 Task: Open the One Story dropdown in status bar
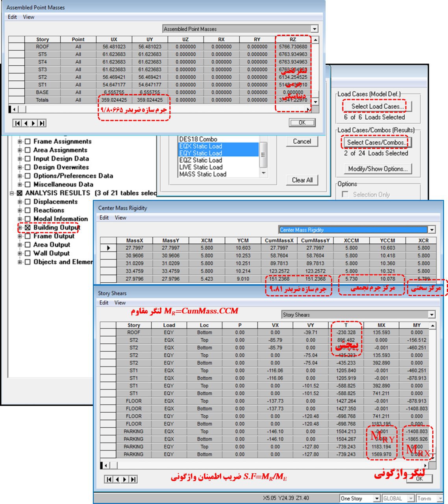point(377,498)
